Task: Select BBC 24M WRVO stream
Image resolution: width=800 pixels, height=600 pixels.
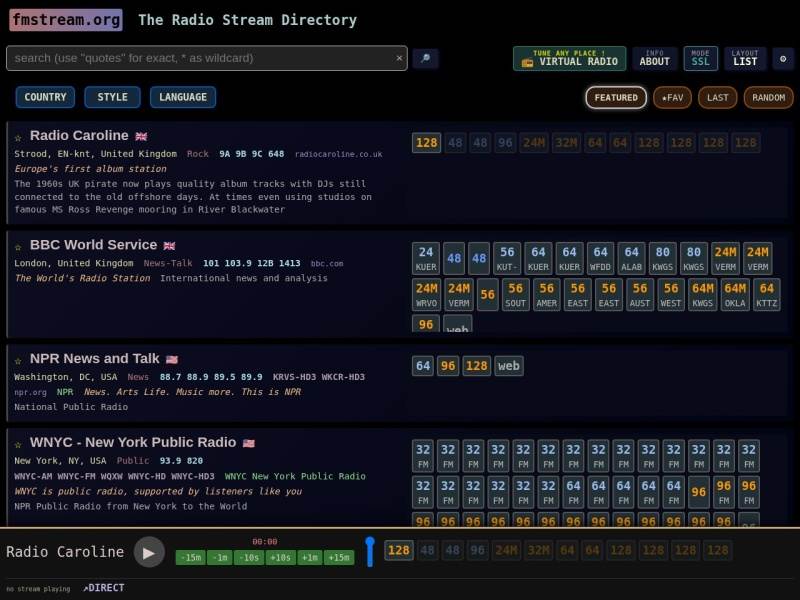Action: tap(427, 294)
